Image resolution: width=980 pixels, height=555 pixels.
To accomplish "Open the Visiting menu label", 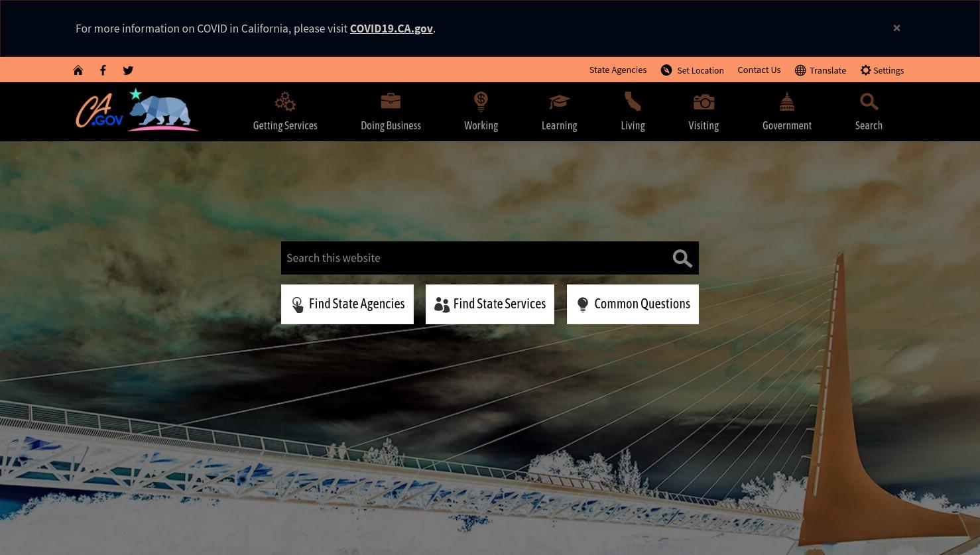I will (x=704, y=125).
